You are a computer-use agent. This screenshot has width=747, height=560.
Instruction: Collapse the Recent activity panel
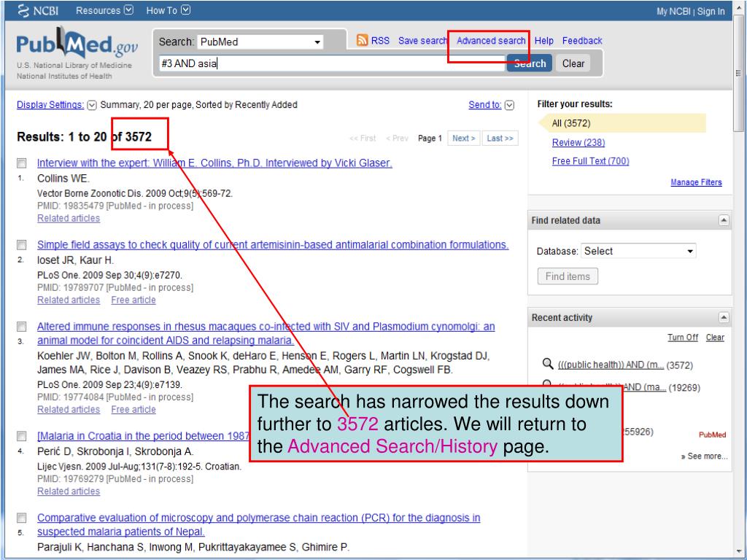tap(724, 318)
